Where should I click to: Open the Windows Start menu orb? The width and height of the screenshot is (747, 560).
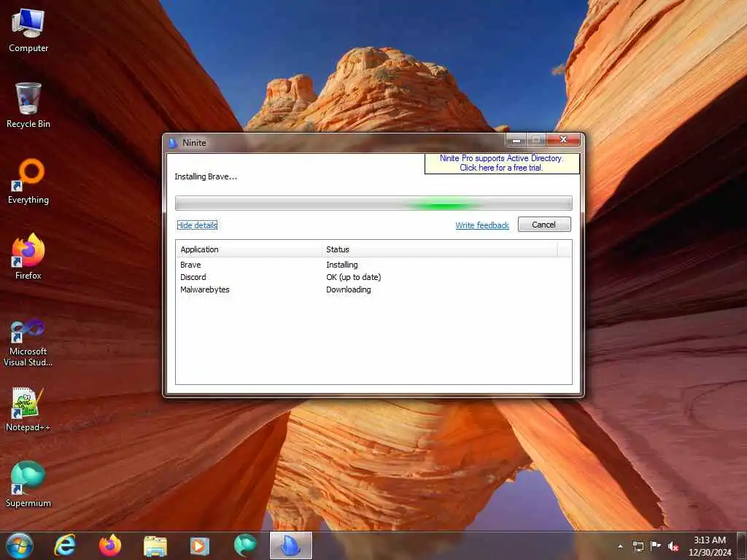20,545
